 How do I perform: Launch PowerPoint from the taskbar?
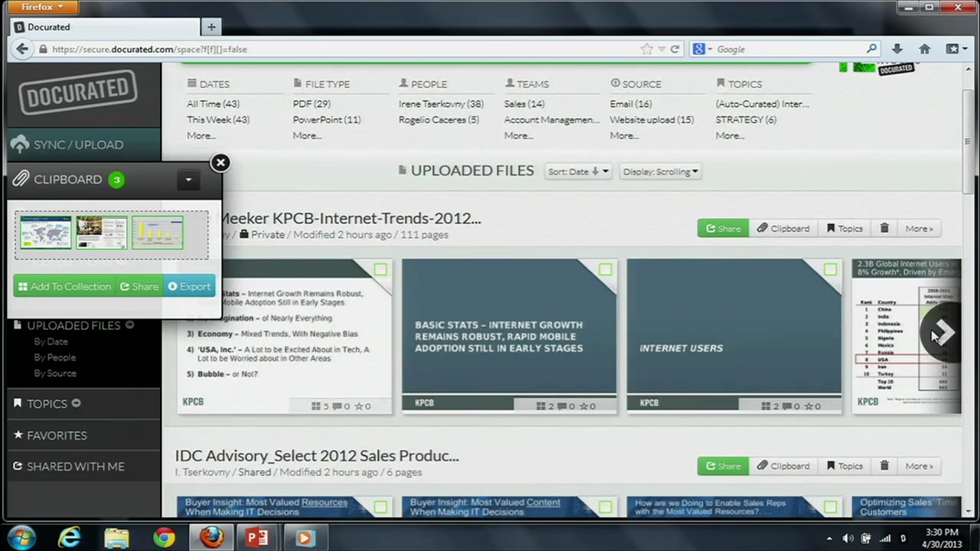pos(257,537)
